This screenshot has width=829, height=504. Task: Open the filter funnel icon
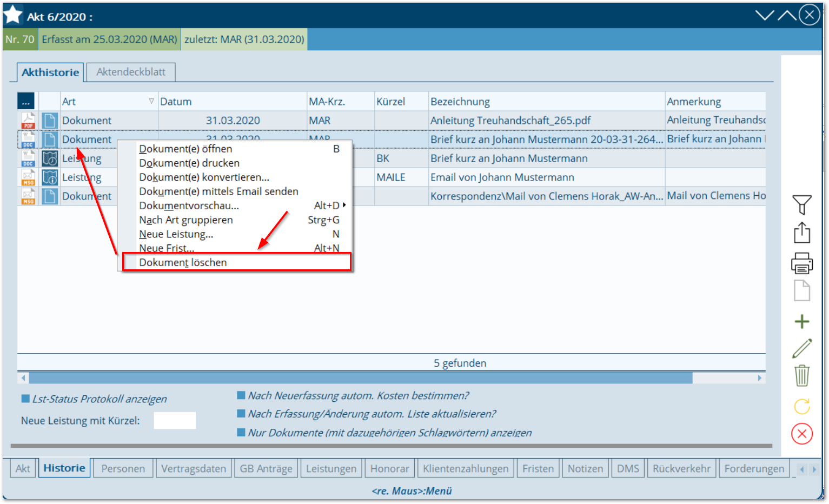(x=802, y=205)
